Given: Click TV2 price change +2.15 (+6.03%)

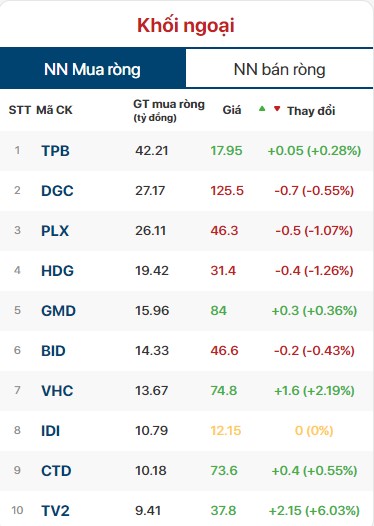Looking at the screenshot, I should tap(314, 511).
